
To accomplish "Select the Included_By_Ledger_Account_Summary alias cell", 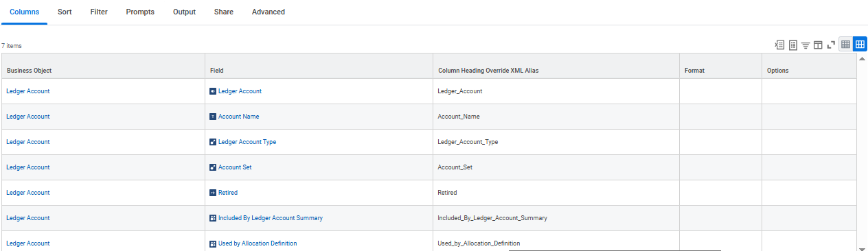I will (556, 218).
